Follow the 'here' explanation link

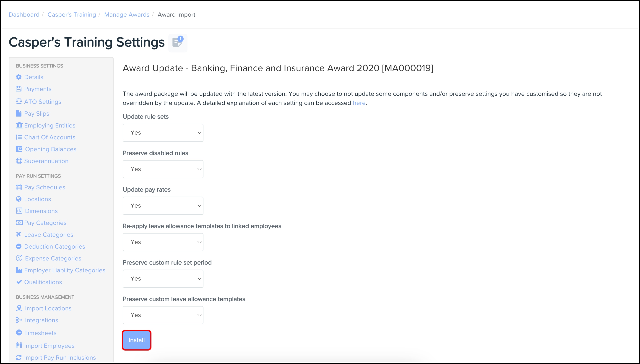(359, 103)
